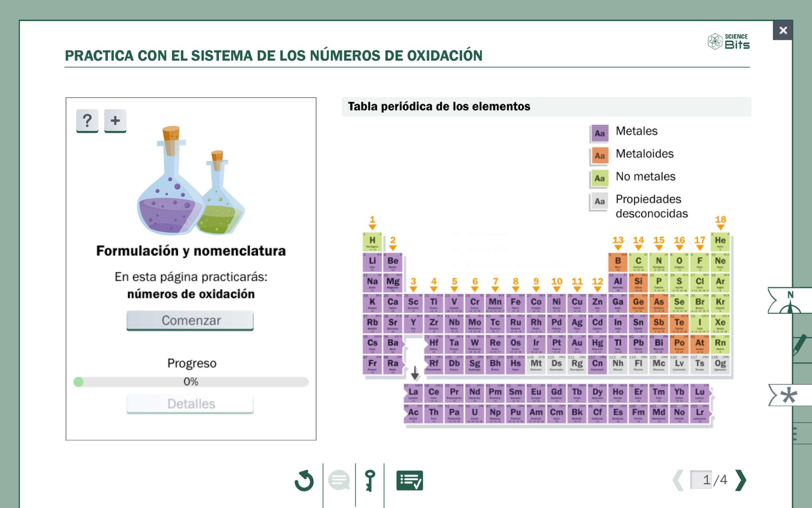Click the meitnerium Mt element cell
Viewport: 812px width, 508px height.
pyautogui.click(x=536, y=364)
